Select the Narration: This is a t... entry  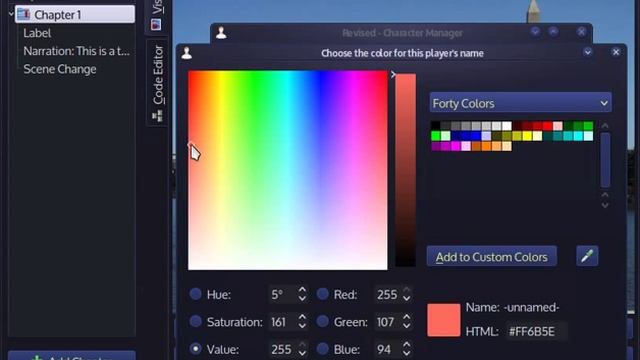[x=76, y=51]
